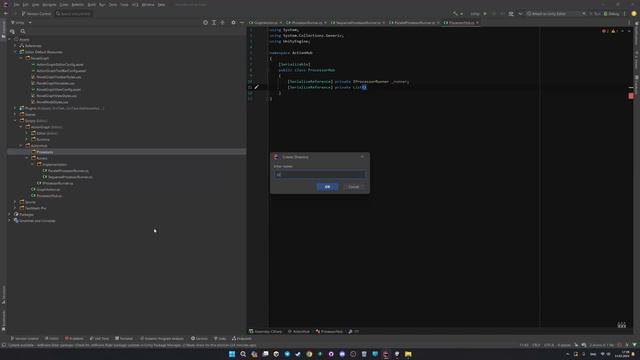Open the Unit Tests tool window
This screenshot has height=360, width=640.
(x=100, y=338)
